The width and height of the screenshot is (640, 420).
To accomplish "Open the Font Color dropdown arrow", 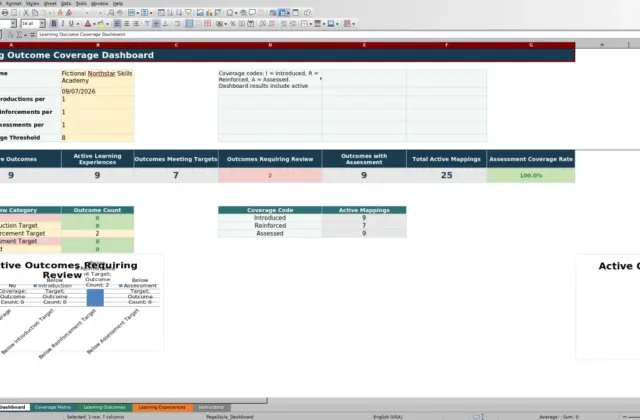I will click(x=94, y=24).
